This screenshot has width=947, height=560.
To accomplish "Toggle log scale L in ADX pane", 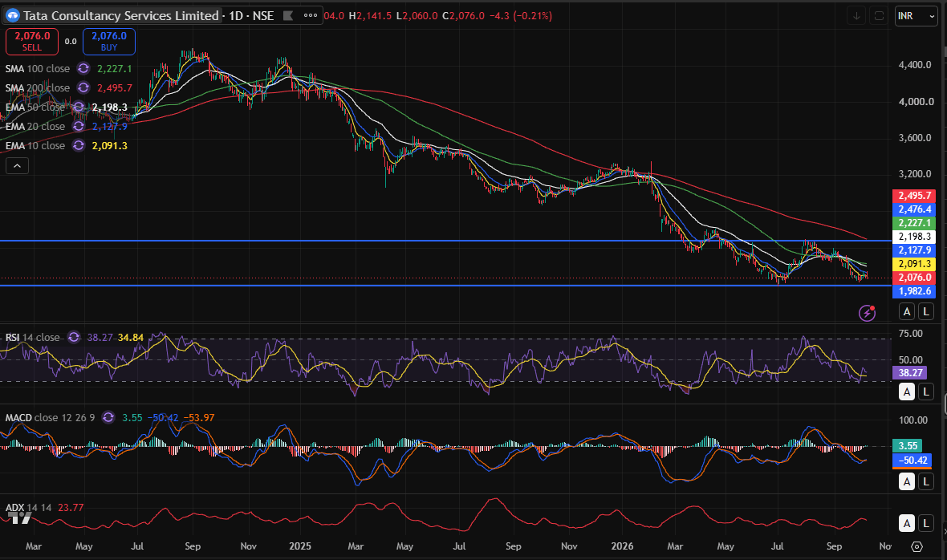I will (x=926, y=523).
